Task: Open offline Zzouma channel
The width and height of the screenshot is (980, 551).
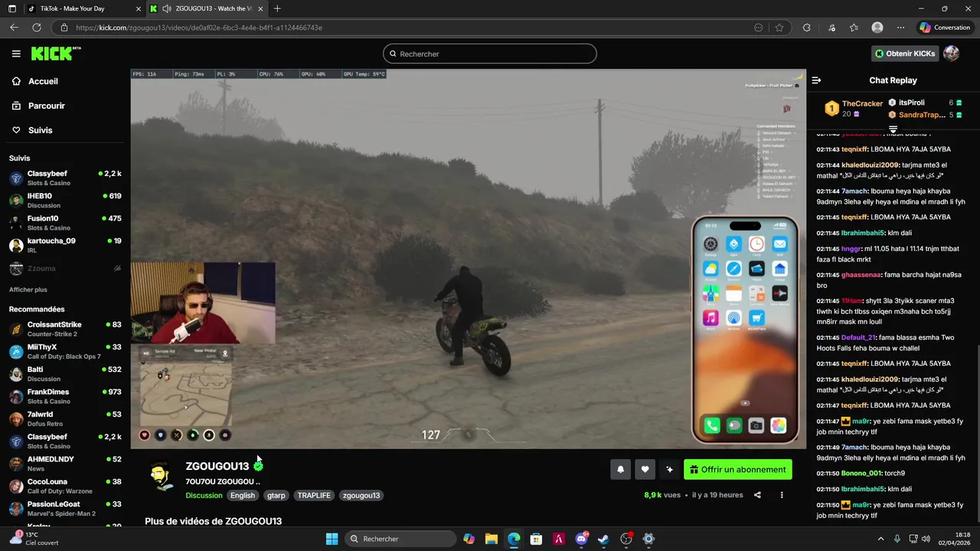Action: click(65, 269)
